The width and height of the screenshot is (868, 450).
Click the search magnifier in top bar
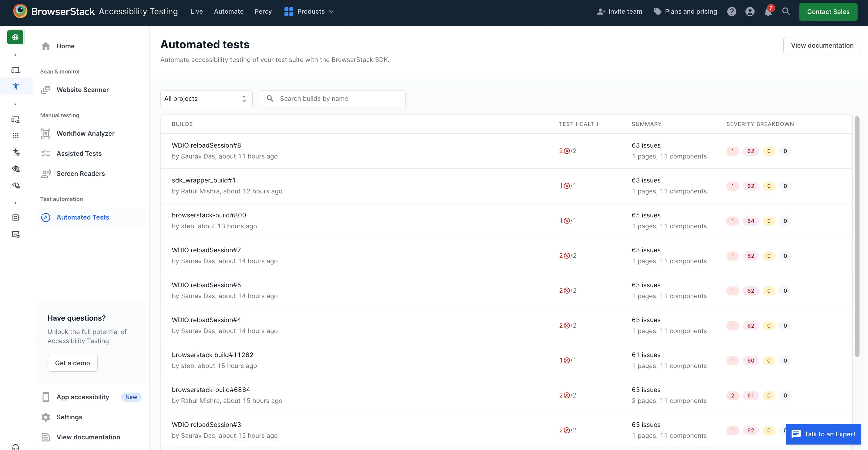click(x=786, y=12)
